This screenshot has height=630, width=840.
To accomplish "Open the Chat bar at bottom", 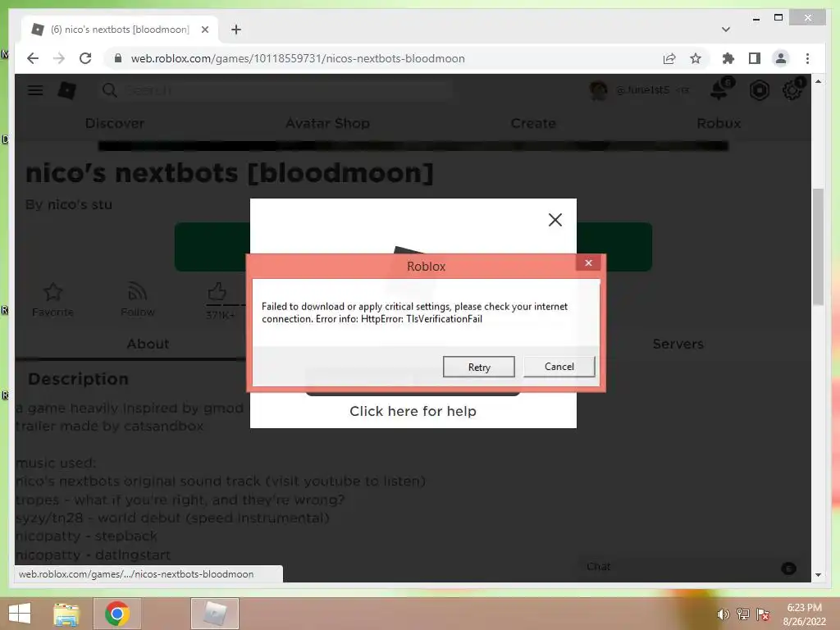I will pyautogui.click(x=687, y=568).
